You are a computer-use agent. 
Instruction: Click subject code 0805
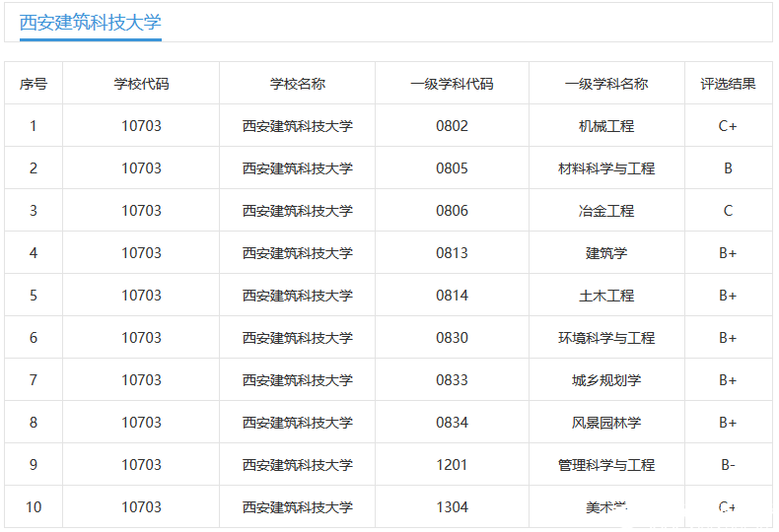452,168
